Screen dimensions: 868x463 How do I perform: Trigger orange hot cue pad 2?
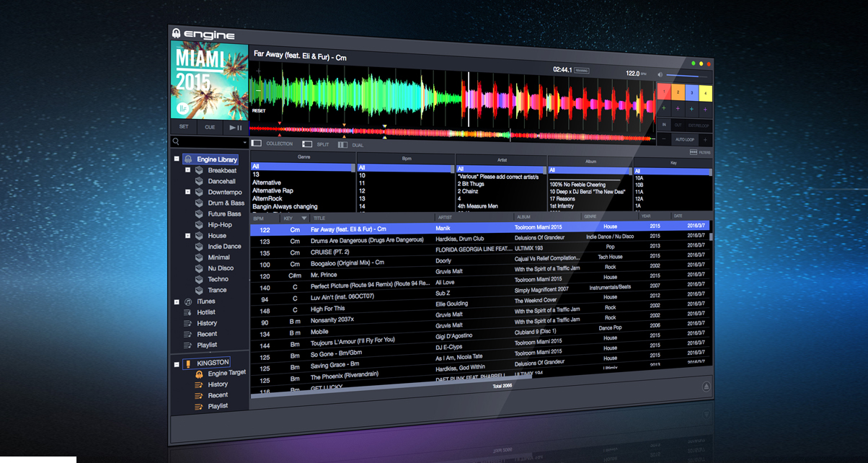(677, 92)
